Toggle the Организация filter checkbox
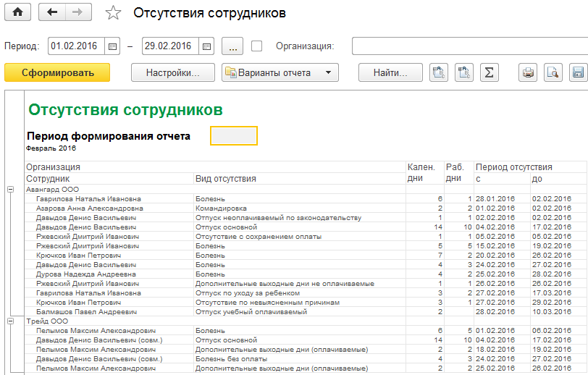Viewport: 588px width, 375px height. click(256, 46)
